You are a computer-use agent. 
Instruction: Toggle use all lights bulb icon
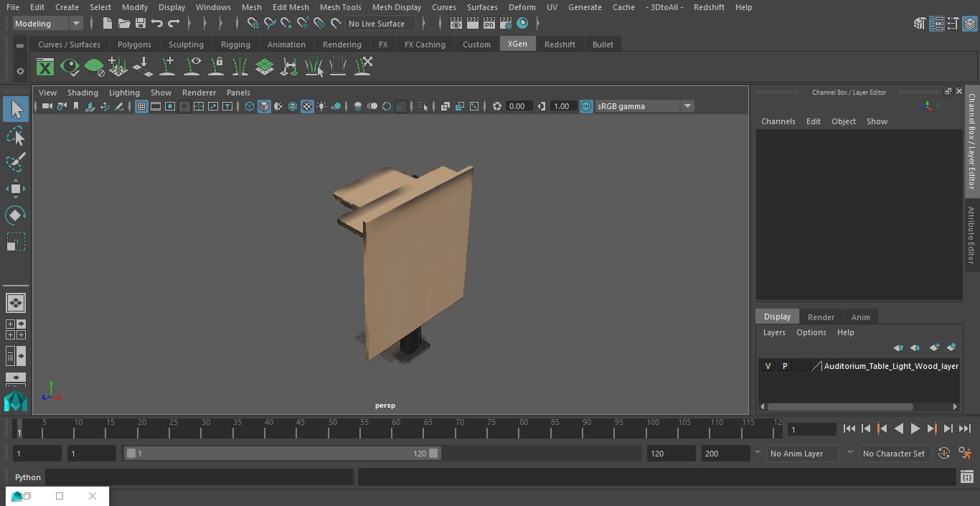(x=321, y=106)
